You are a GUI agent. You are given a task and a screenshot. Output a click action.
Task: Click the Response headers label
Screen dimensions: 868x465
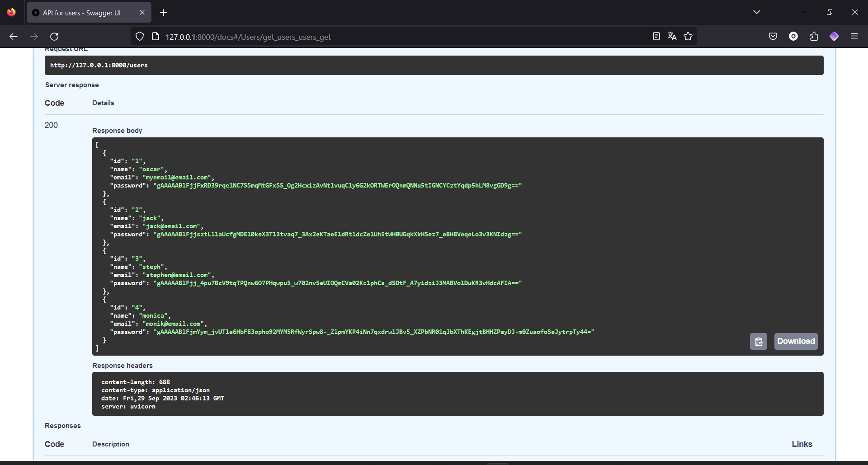[x=123, y=366]
